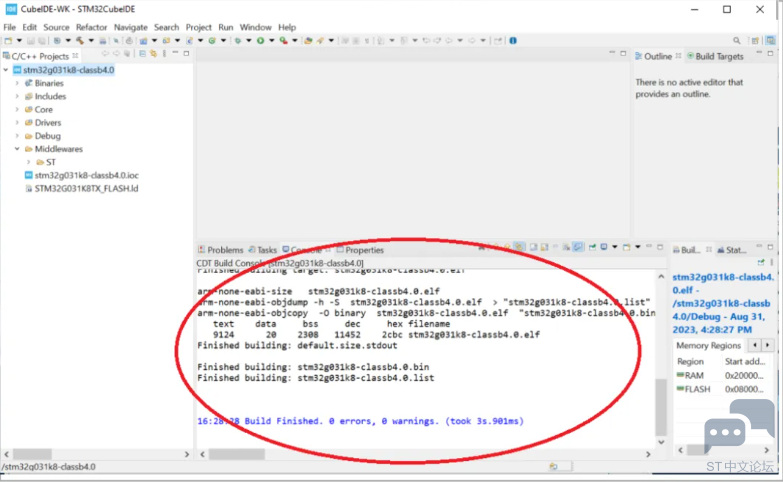
Task: Select the FLASH region row
Action: point(723,389)
